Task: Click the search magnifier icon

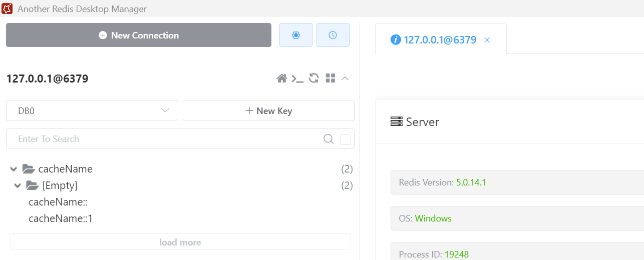Action: tap(329, 139)
